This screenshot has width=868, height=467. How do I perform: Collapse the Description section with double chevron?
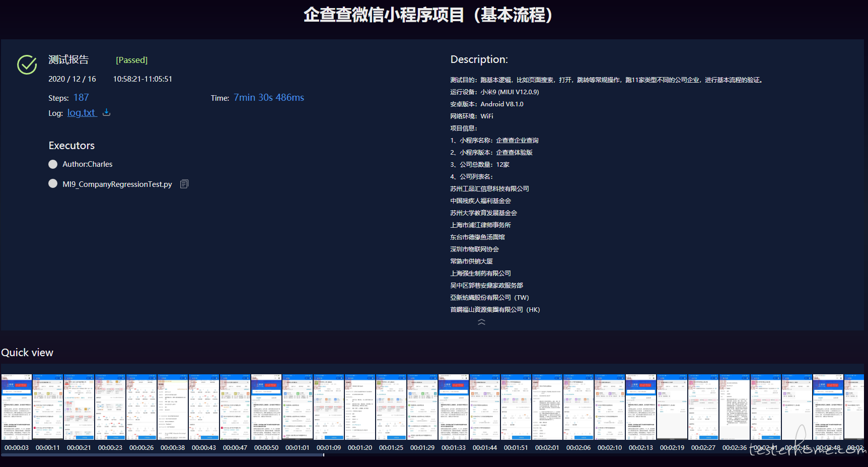pos(481,322)
